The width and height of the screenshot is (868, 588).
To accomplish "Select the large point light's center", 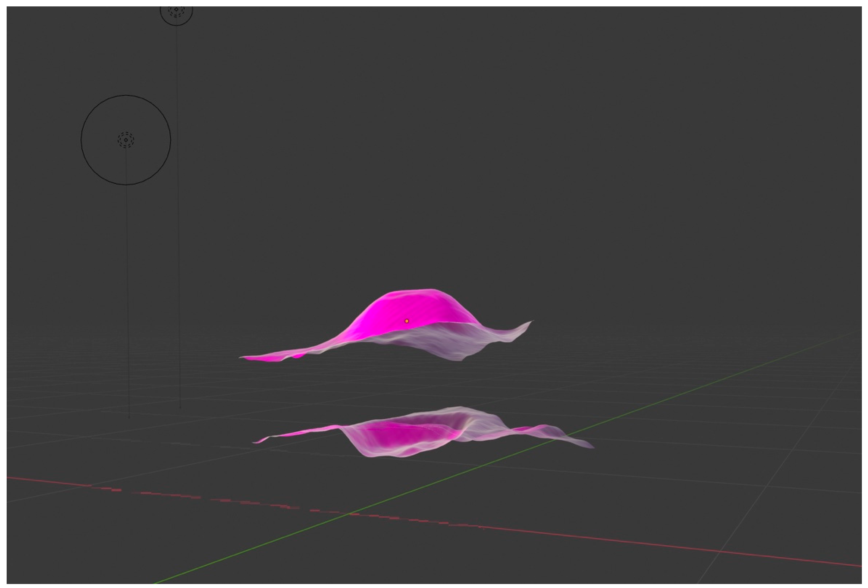I will click(126, 140).
